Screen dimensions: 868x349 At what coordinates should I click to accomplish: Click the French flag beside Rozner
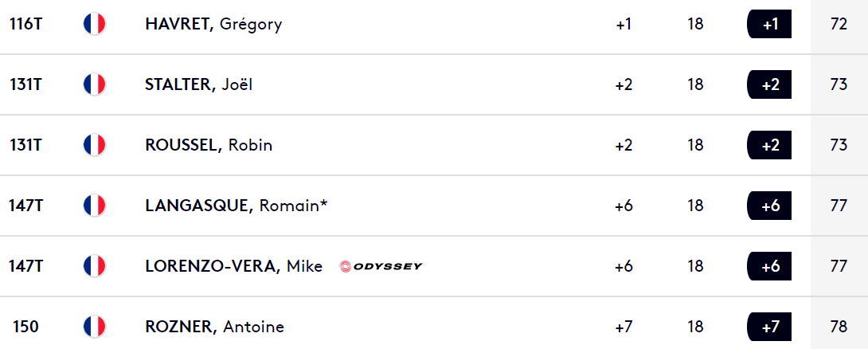(x=95, y=327)
